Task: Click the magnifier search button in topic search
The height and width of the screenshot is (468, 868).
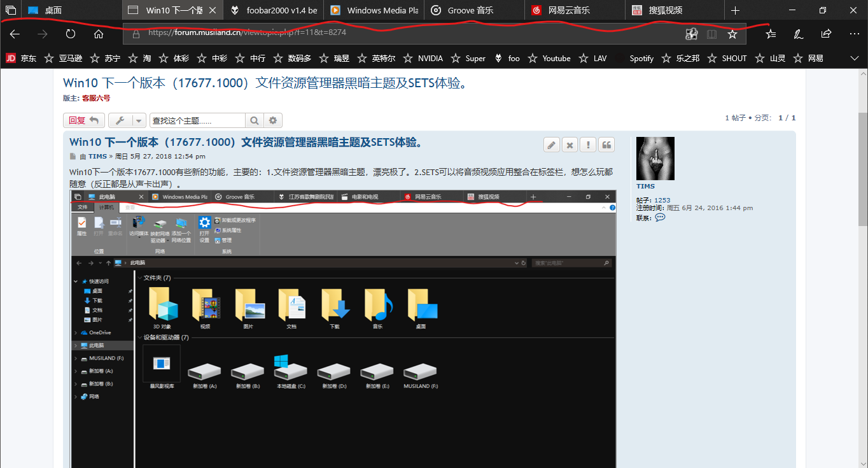Action: pyautogui.click(x=254, y=120)
